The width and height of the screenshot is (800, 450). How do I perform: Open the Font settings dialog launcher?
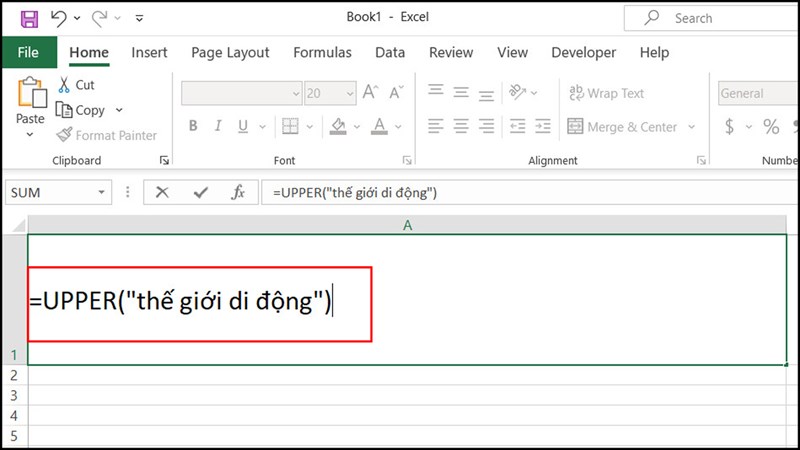(x=407, y=161)
